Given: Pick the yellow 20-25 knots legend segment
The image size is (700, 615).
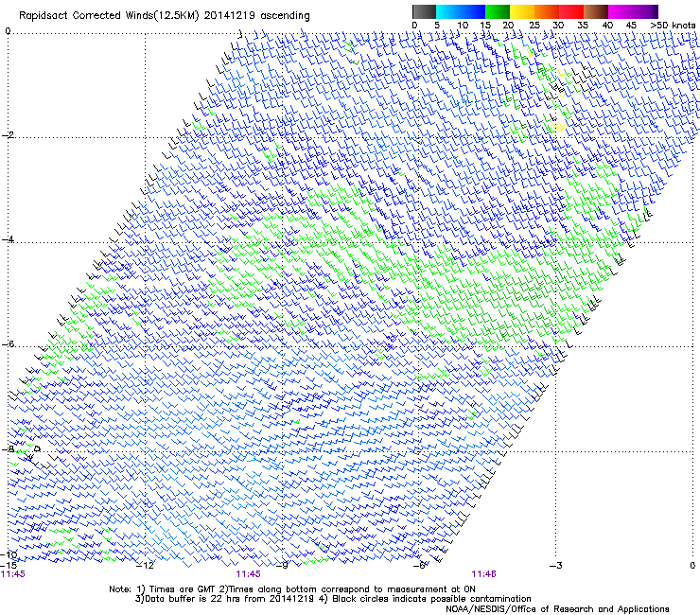Looking at the screenshot, I should (522, 11).
